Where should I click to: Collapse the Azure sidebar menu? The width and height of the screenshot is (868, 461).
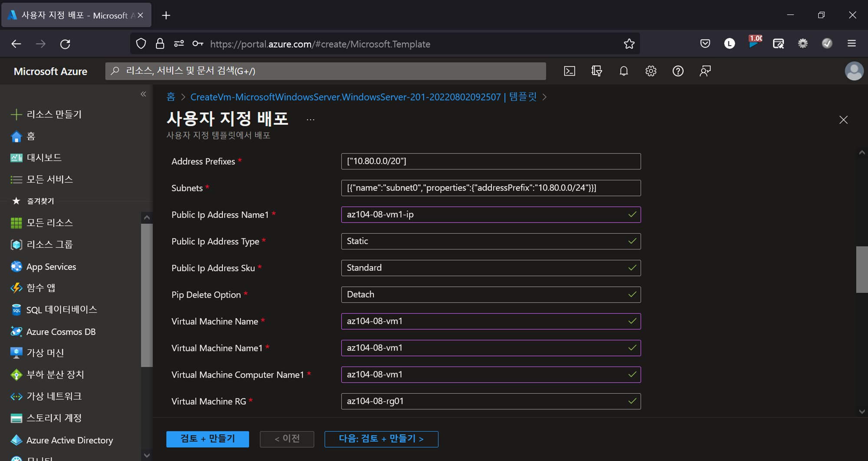143,94
